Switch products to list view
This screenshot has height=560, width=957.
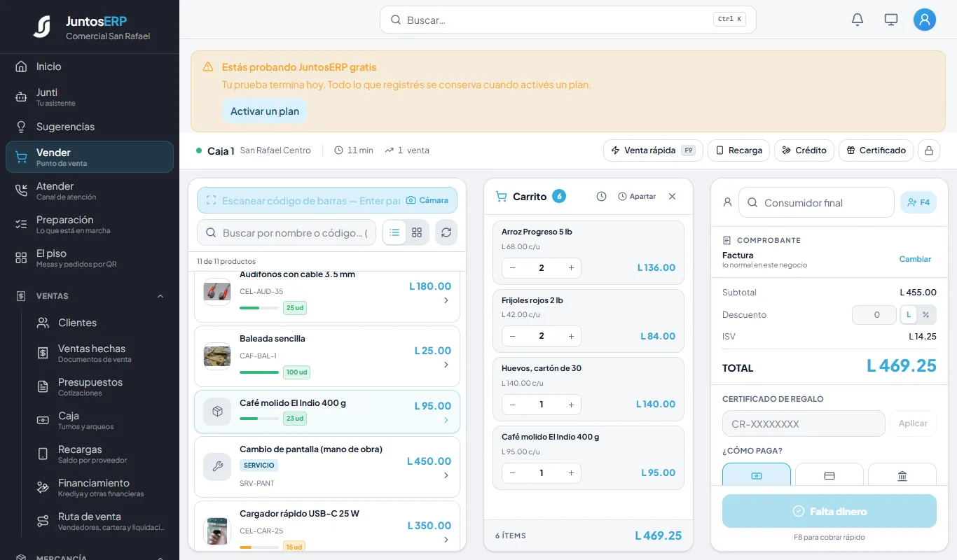click(394, 232)
